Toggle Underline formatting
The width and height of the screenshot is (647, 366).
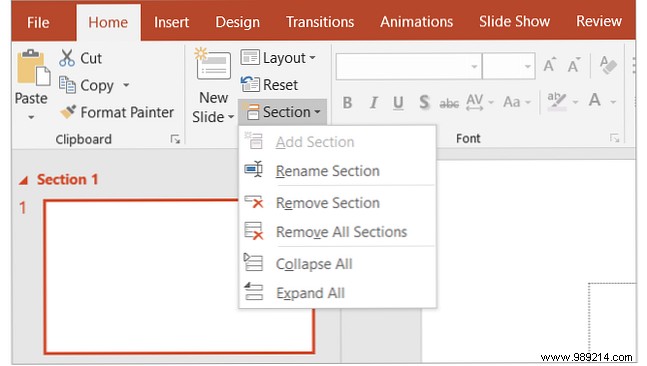pos(398,103)
